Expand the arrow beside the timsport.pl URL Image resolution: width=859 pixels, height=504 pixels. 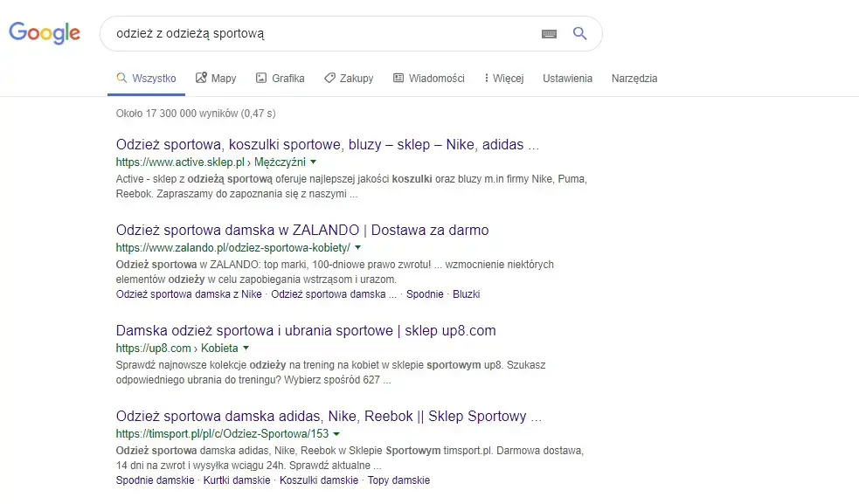click(336, 433)
